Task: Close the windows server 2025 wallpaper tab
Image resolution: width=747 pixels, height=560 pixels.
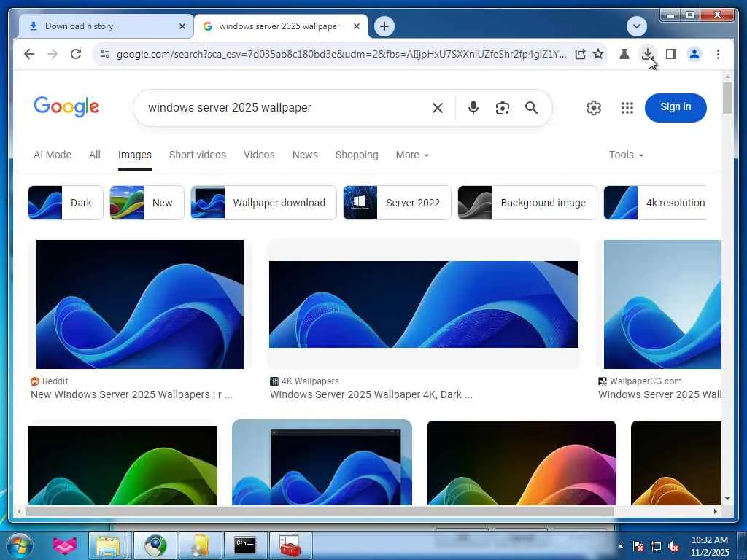Action: pos(356,26)
